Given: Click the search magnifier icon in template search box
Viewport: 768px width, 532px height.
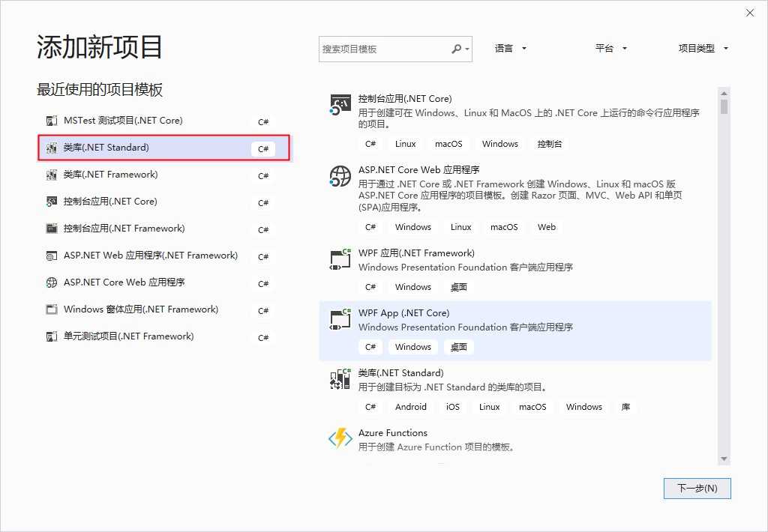Looking at the screenshot, I should pyautogui.click(x=456, y=49).
